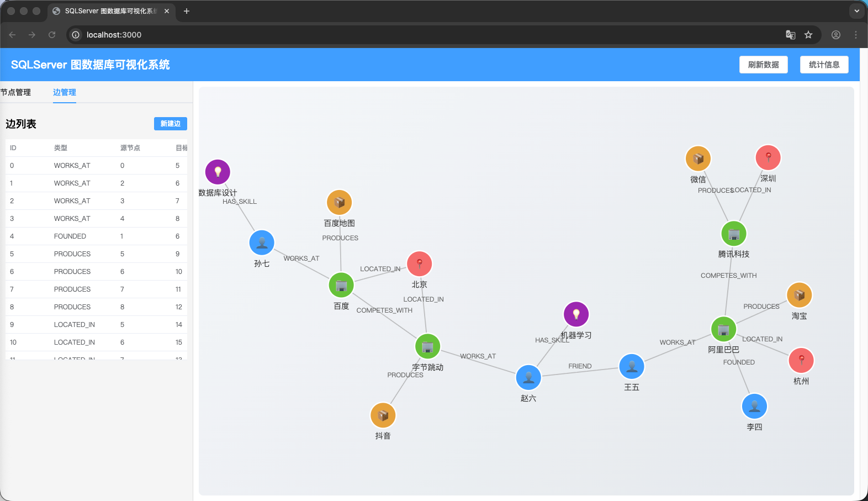This screenshot has width=868, height=501.
Task: Go forward with the browser forward arrow
Action: click(x=32, y=35)
